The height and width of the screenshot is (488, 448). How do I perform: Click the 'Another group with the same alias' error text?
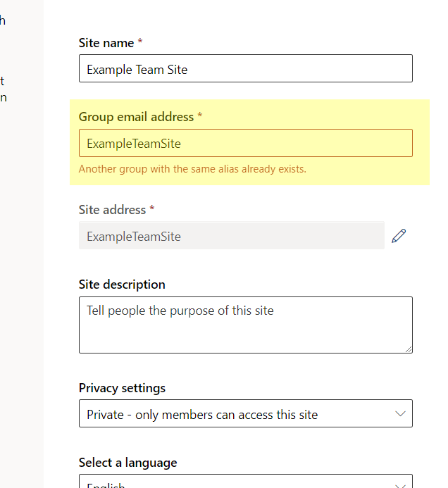click(192, 169)
